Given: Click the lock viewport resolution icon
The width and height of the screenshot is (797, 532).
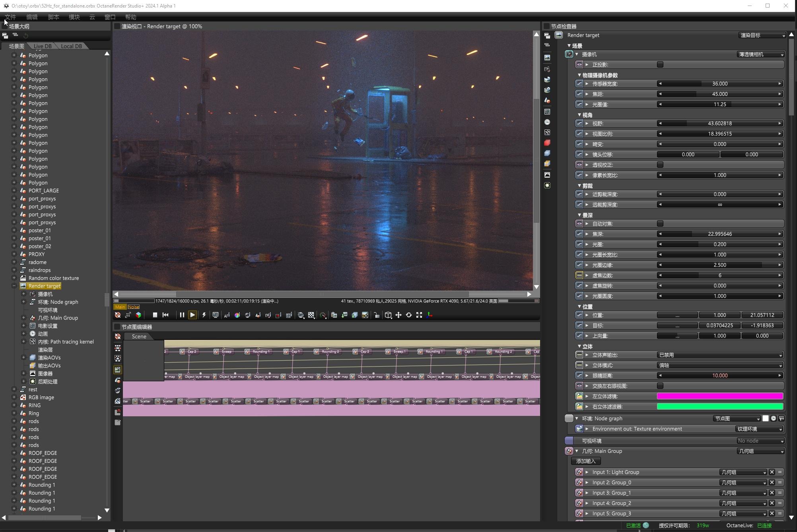Looking at the screenshot, I should 376,315.
